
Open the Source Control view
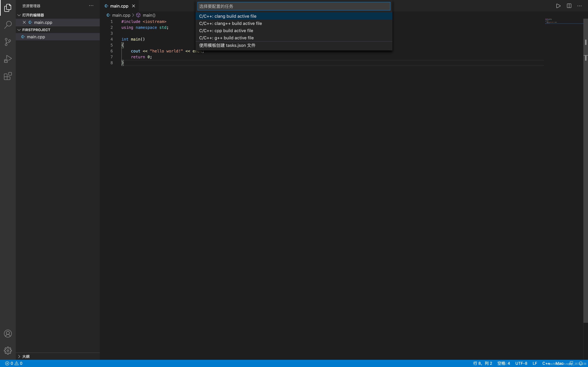[x=8, y=42]
